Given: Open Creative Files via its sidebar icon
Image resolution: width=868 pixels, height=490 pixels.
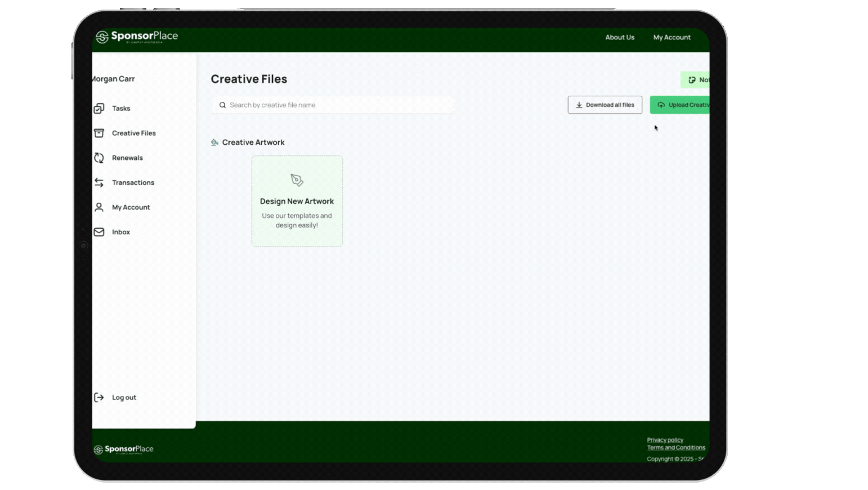Looking at the screenshot, I should coord(99,133).
